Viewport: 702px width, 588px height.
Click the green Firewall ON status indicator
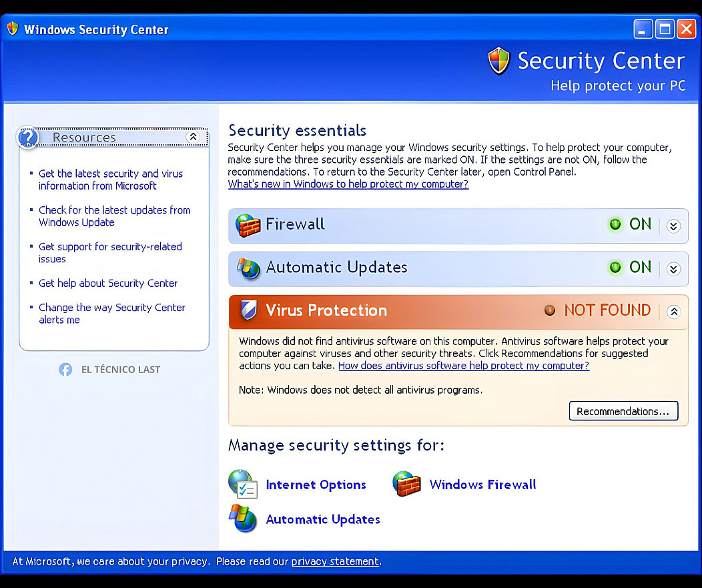615,225
